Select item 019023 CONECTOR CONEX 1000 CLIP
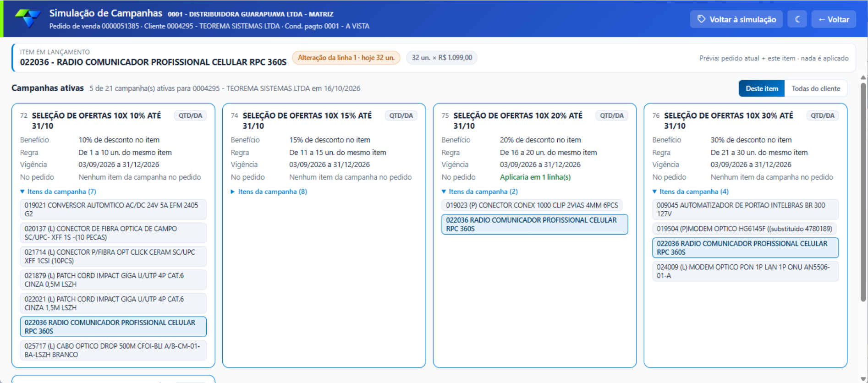The image size is (868, 383). pos(532,205)
